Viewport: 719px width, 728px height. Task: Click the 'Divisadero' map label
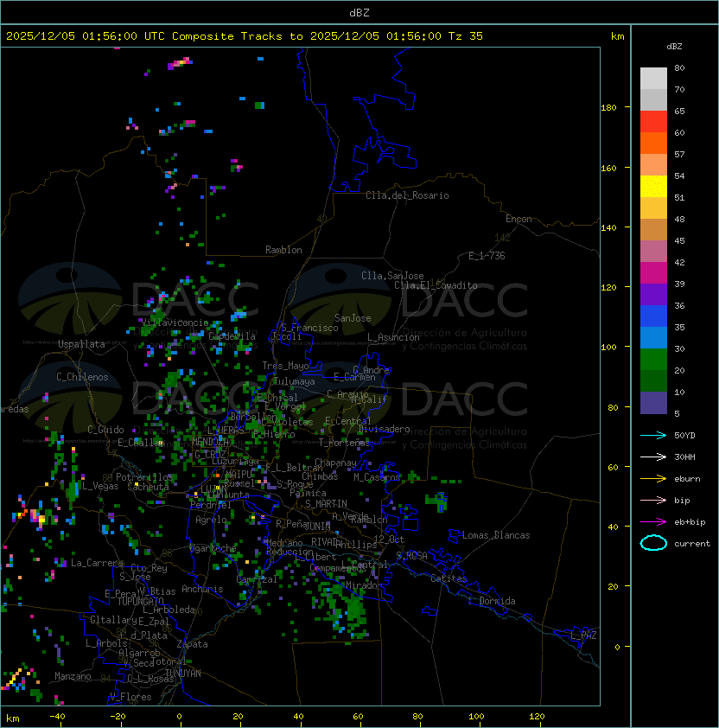point(384,429)
